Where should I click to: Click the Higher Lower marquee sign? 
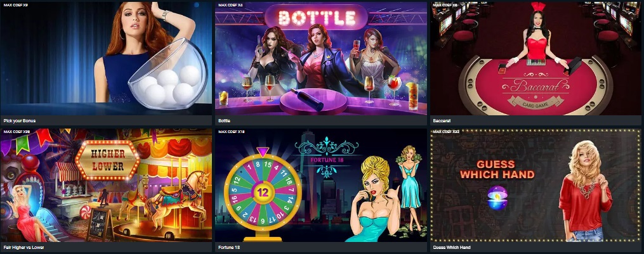(x=108, y=160)
